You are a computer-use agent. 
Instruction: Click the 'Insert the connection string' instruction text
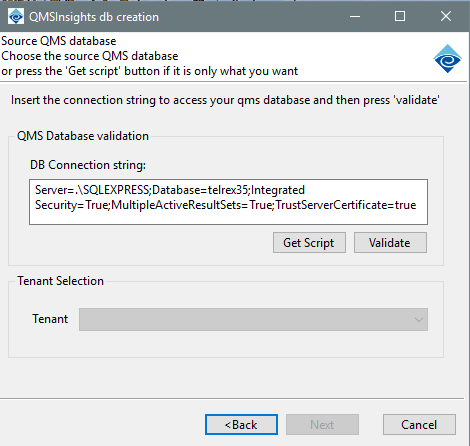[x=225, y=100]
